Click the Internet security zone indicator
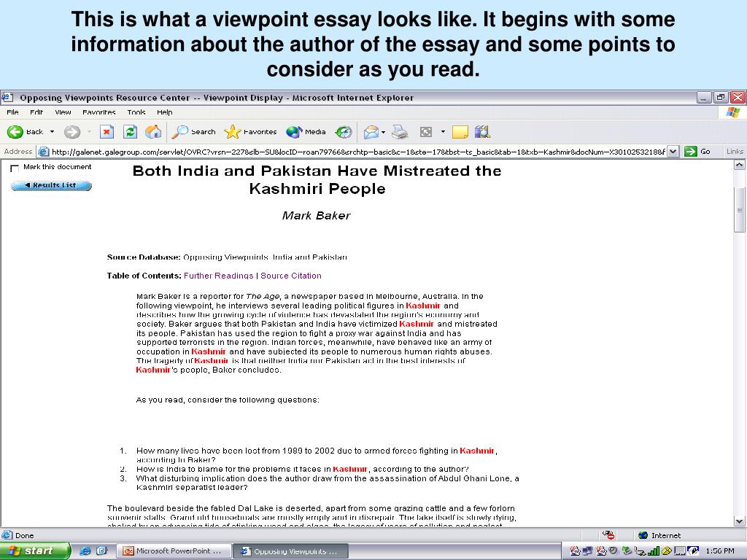The width and height of the screenshot is (747, 560). pos(659,535)
